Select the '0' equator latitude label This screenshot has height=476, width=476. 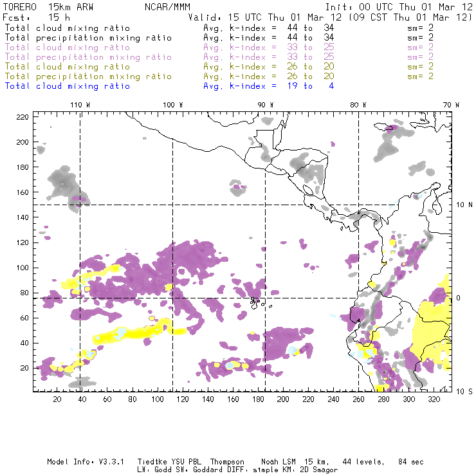459,298
